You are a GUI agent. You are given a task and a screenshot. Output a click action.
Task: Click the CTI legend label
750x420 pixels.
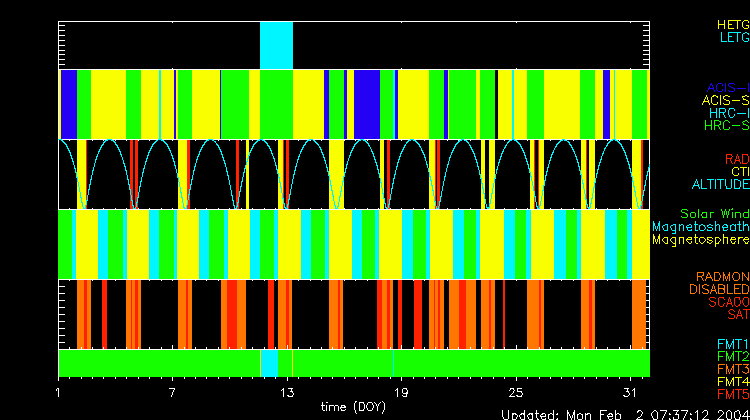(x=739, y=172)
